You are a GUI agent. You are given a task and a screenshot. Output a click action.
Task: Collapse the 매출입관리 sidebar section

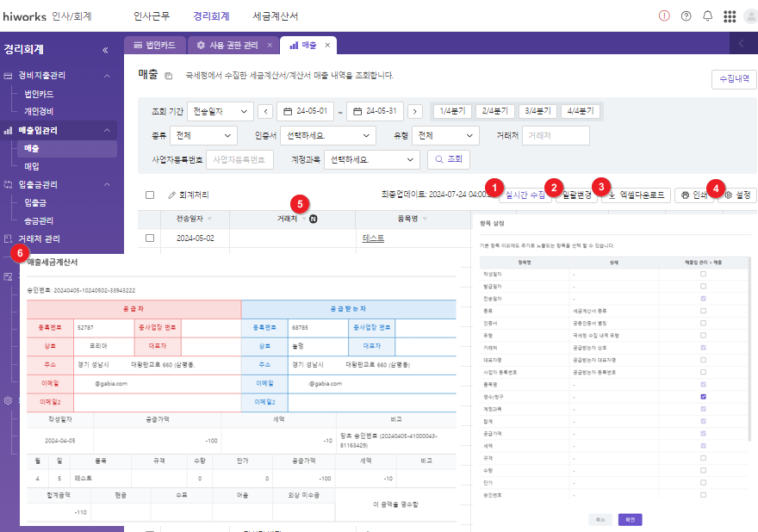(108, 131)
